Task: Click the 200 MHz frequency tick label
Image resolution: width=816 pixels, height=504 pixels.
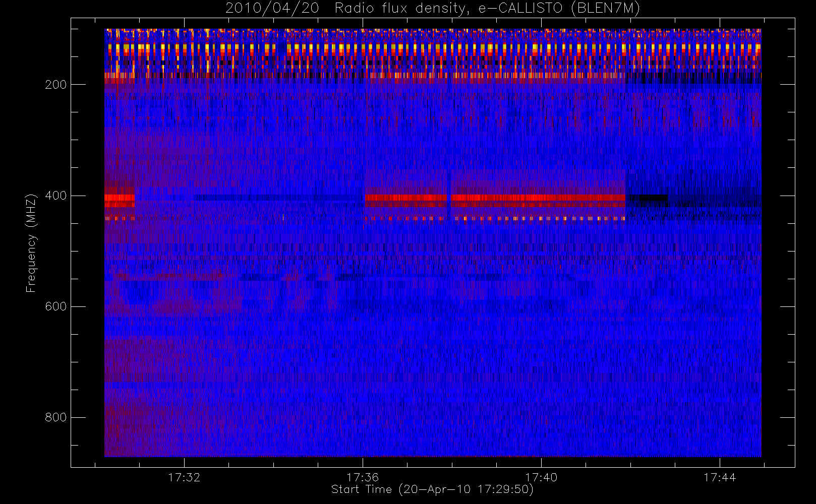Action: [55, 85]
